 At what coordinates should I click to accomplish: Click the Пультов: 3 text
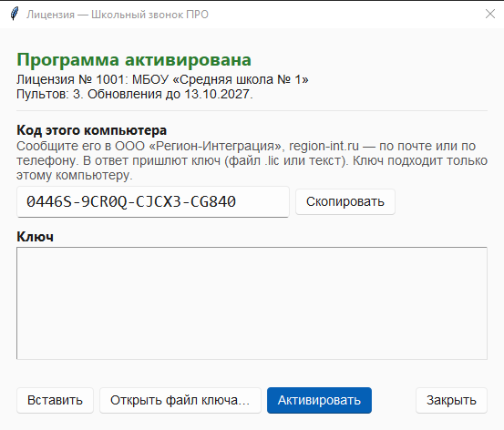[x=49, y=94]
